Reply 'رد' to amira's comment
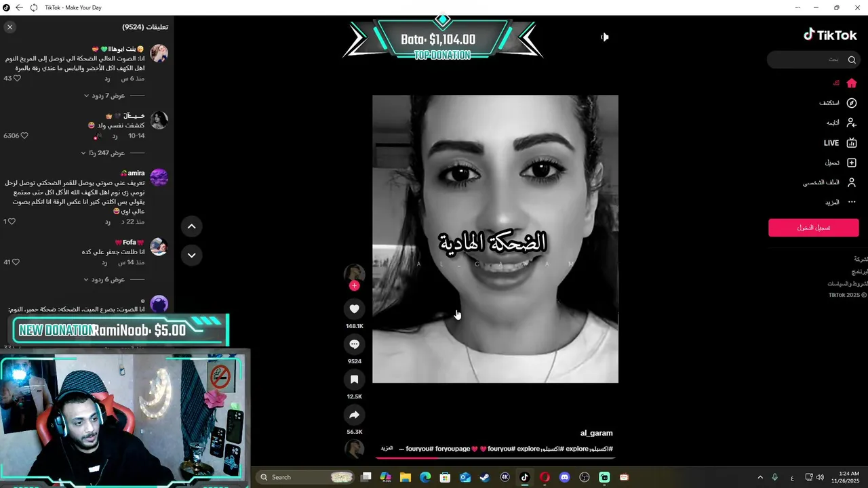This screenshot has height=488, width=868. coord(107,222)
